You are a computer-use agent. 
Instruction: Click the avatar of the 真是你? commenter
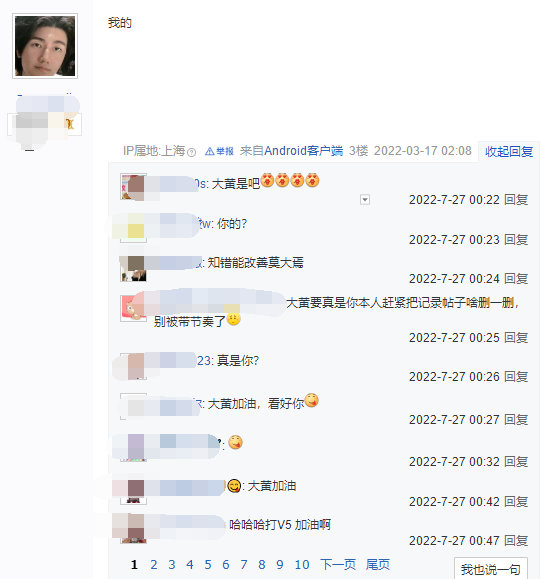tap(133, 366)
